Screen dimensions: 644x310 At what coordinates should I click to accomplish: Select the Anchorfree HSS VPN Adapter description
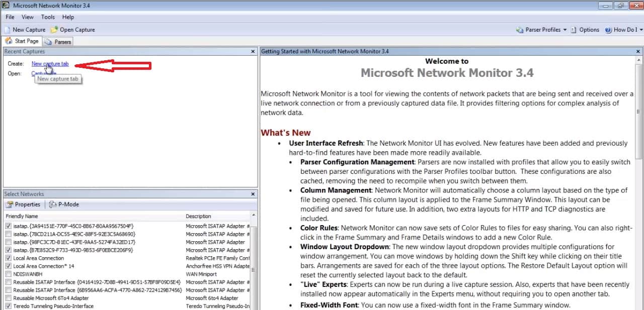pos(217,266)
